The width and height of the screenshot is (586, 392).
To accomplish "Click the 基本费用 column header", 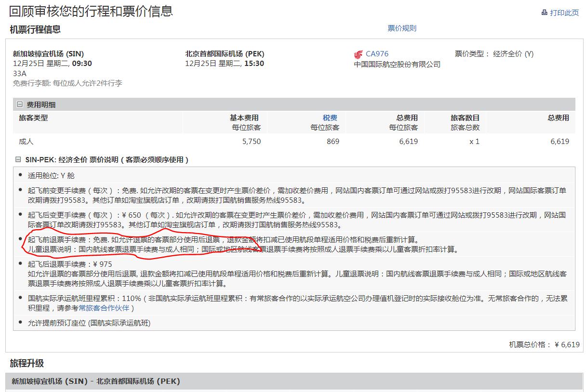I will coord(244,118).
